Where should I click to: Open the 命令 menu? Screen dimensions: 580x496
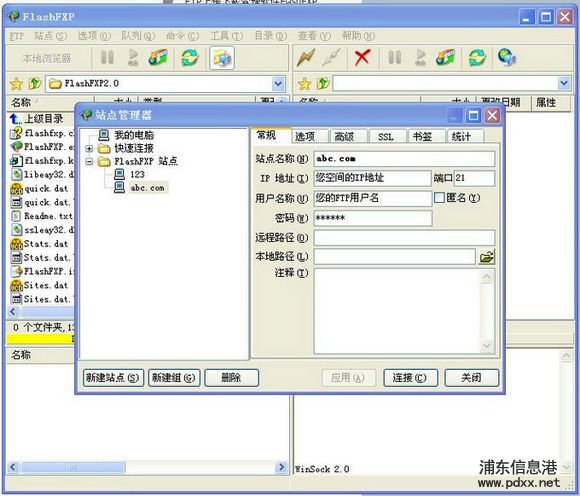pyautogui.click(x=182, y=36)
